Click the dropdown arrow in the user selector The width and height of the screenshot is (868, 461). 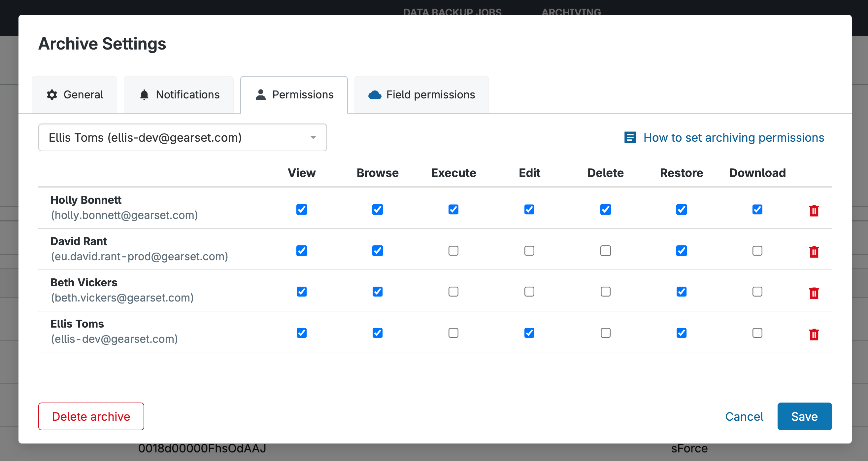click(313, 138)
